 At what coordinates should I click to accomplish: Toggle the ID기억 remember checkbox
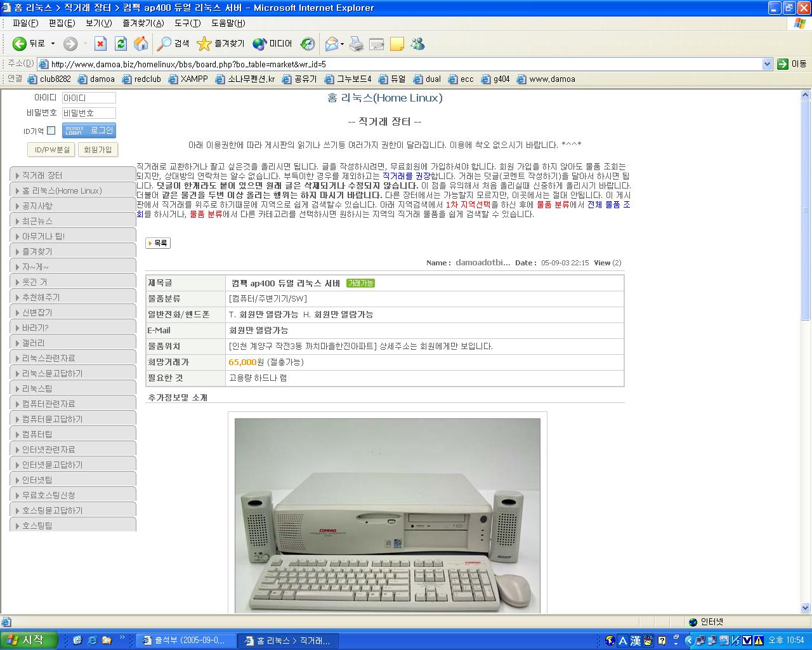(x=51, y=131)
